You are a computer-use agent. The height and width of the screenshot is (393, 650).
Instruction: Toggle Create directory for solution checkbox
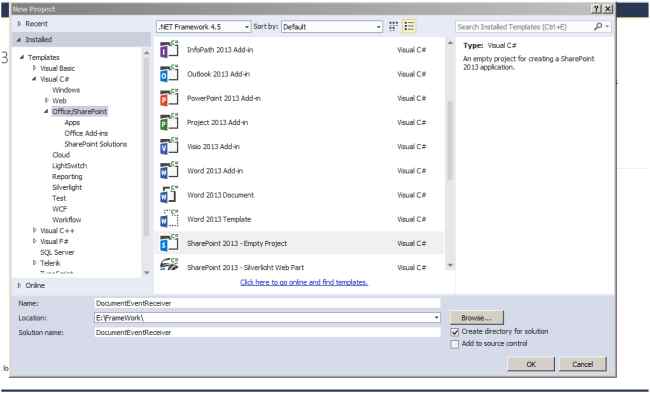(x=455, y=332)
